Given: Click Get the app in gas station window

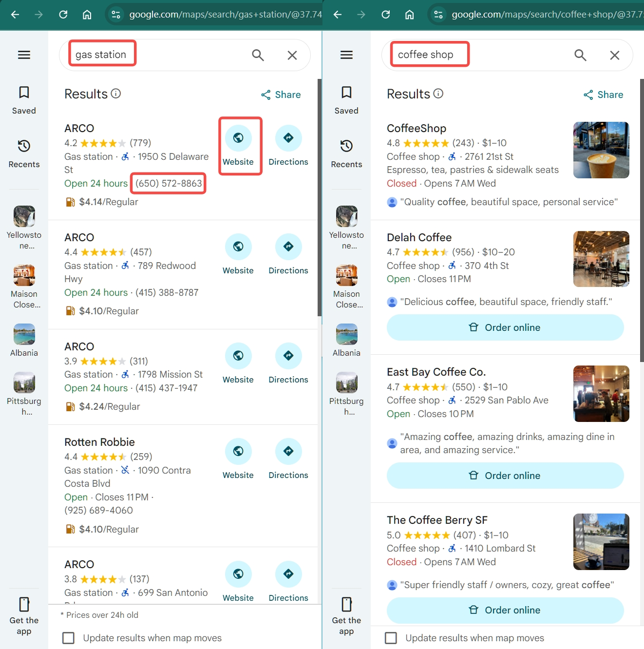Looking at the screenshot, I should (x=24, y=616).
